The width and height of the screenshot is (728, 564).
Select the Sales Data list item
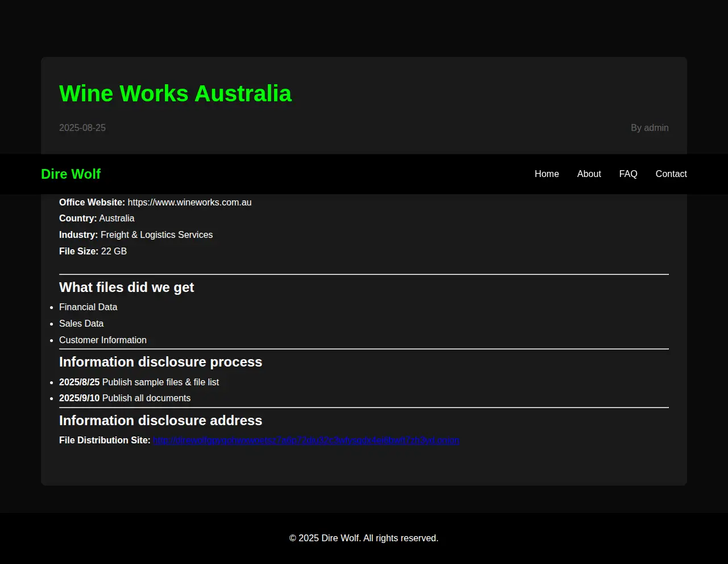[x=81, y=324]
